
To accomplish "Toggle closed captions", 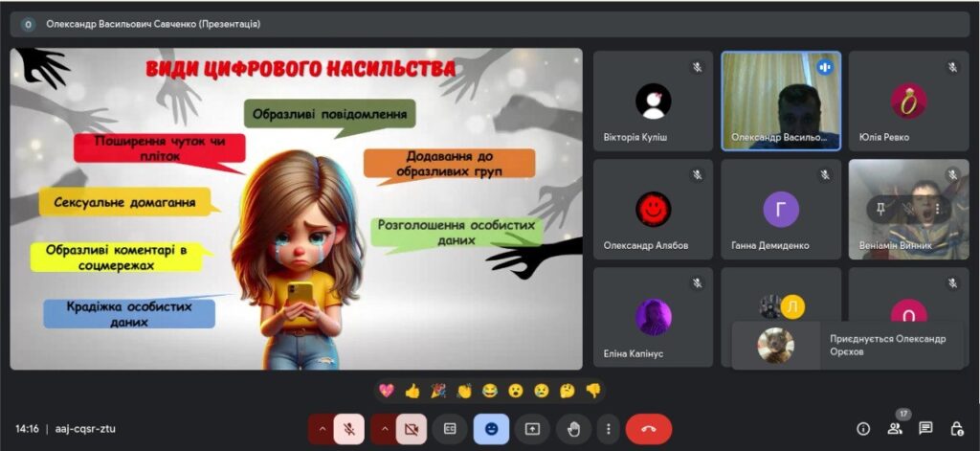I will point(450,429).
